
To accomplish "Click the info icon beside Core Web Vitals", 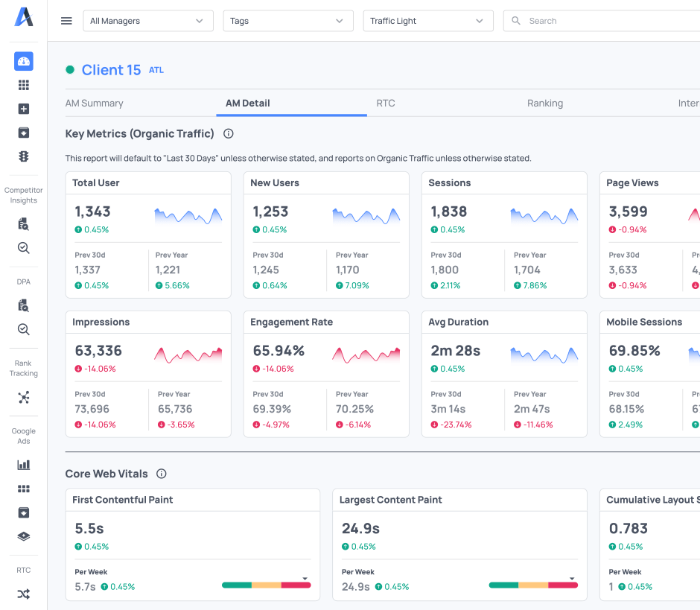I will coord(162,474).
